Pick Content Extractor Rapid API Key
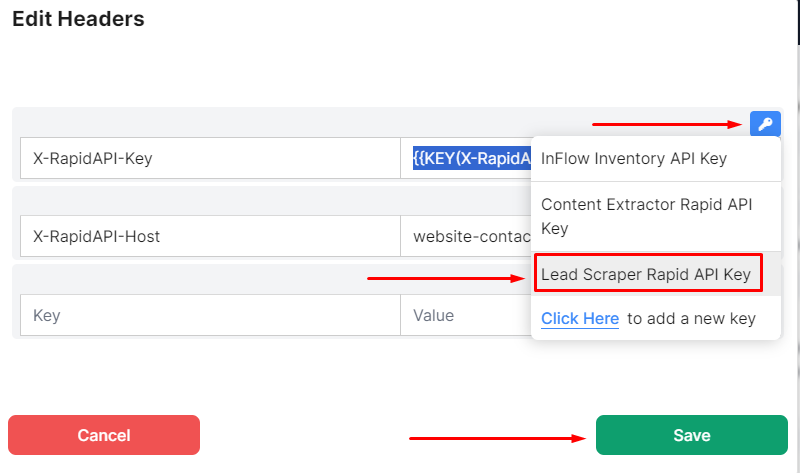800x473 pixels. click(656, 216)
